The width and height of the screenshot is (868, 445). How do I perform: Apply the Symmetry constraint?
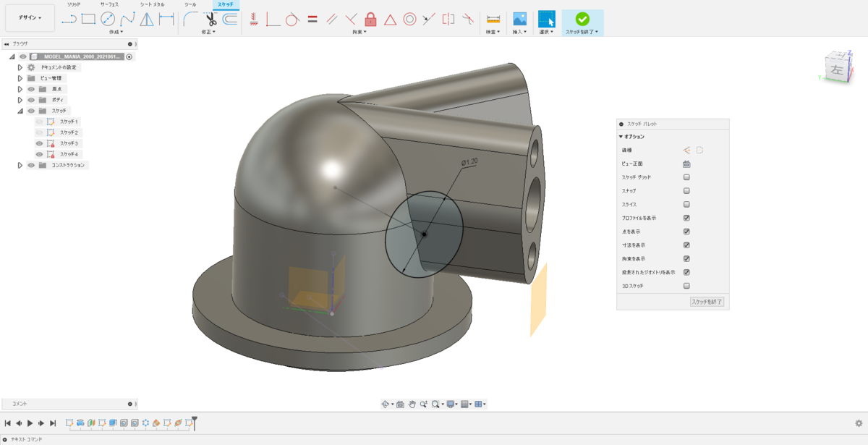[448, 20]
